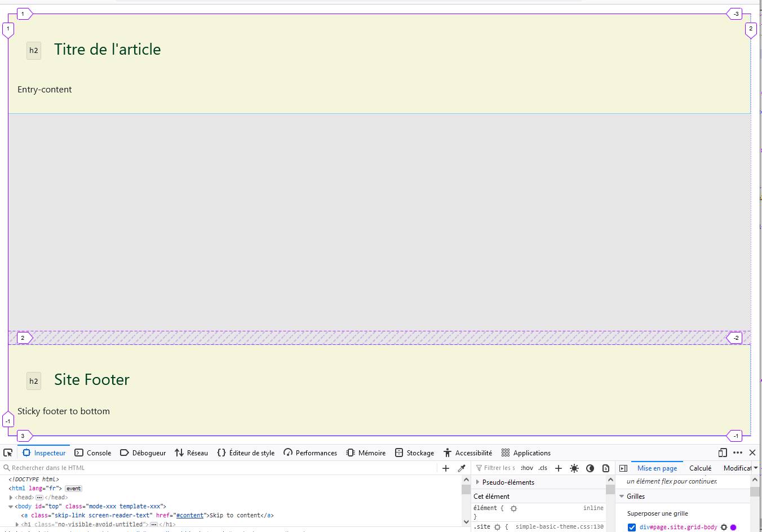Collapse the Grilles section

(622, 496)
